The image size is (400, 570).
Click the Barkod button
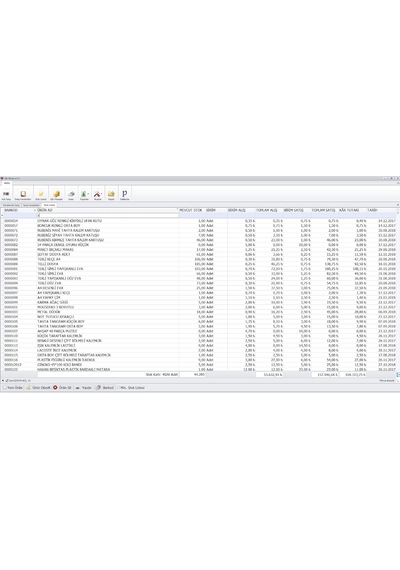pos(105,388)
